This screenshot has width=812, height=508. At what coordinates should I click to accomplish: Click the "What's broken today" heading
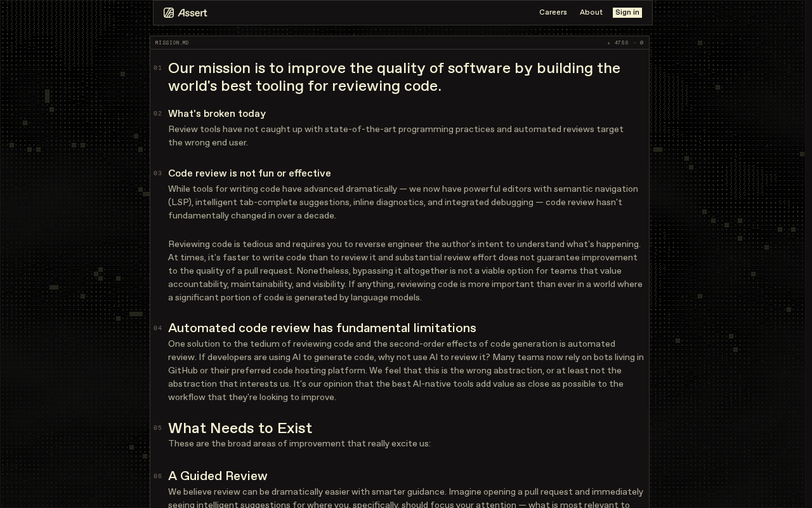click(x=217, y=114)
